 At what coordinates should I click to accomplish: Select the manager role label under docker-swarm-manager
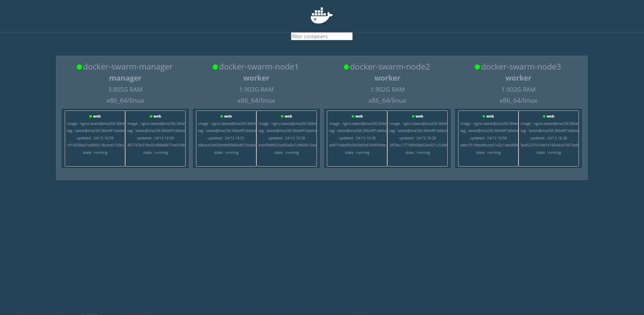click(x=125, y=78)
